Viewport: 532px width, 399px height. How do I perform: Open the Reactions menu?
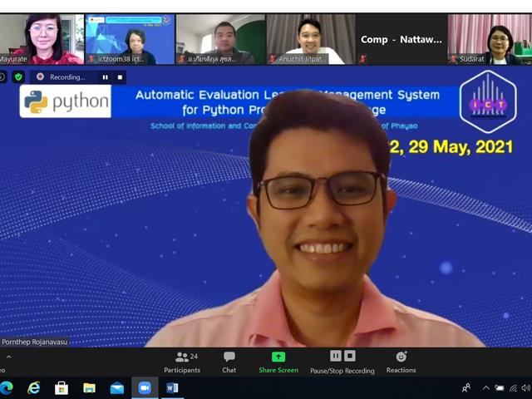point(401,362)
